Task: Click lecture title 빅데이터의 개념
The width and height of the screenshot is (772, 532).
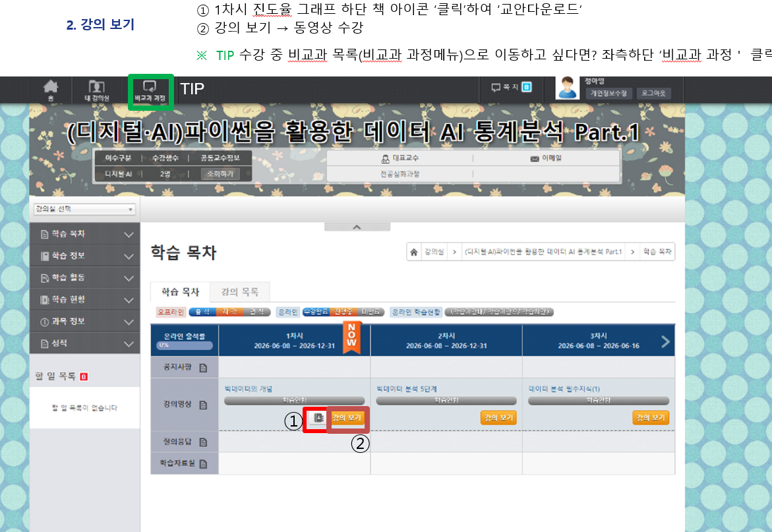Action: click(x=249, y=389)
